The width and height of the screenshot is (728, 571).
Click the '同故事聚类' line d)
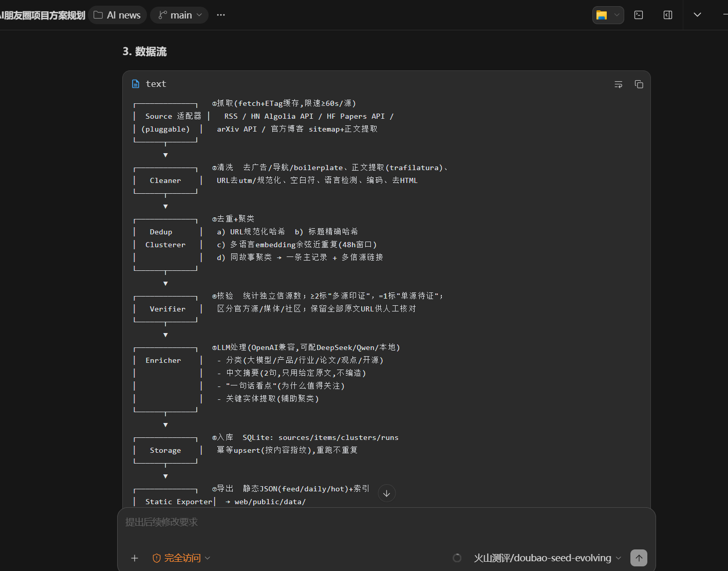(x=300, y=257)
